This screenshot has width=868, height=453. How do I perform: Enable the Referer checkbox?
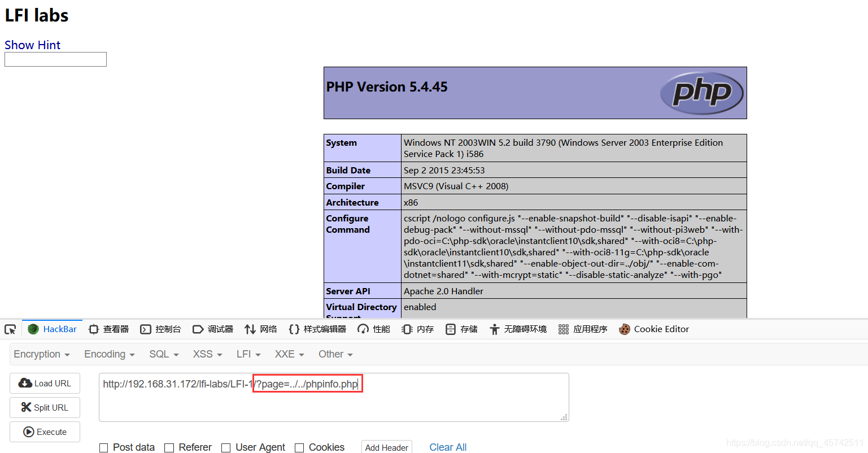point(169,448)
